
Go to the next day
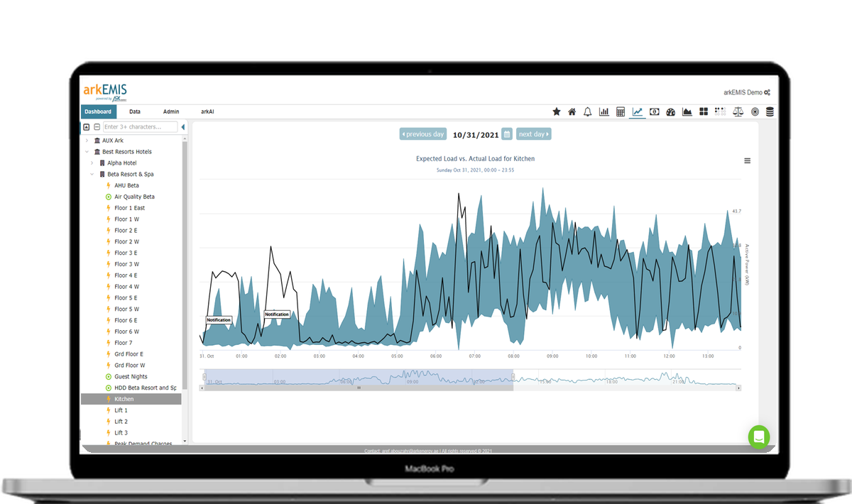pos(534,134)
